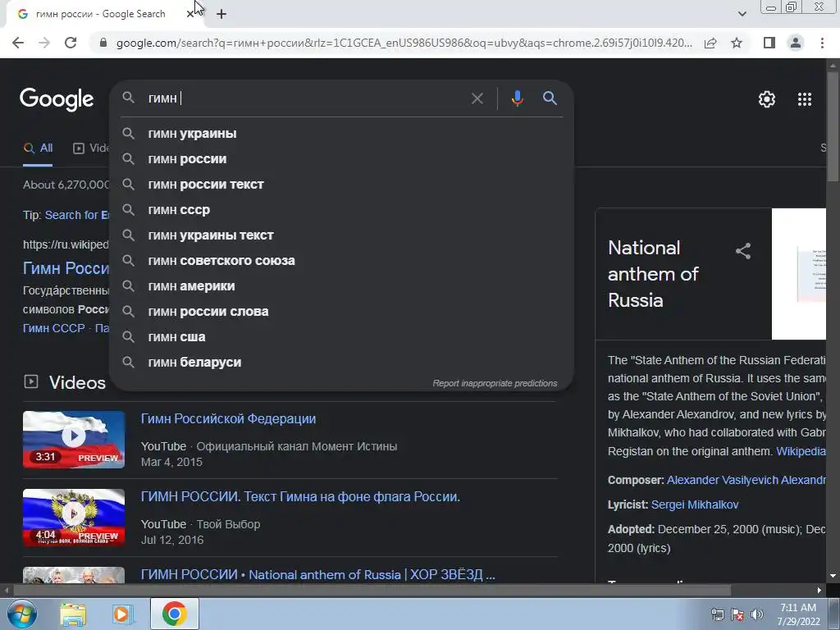This screenshot has width=840, height=630.
Task: Play the 4:04 video thumbnail
Action: pos(74,518)
